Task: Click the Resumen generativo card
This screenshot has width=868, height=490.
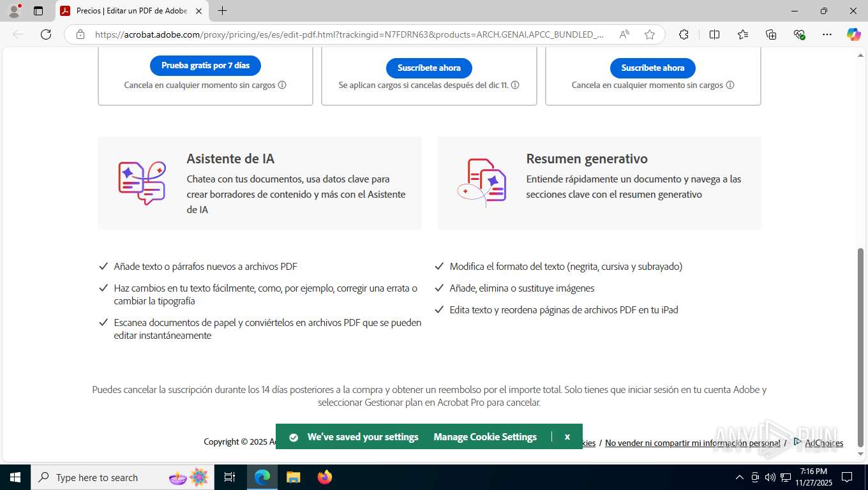Action: tap(599, 183)
